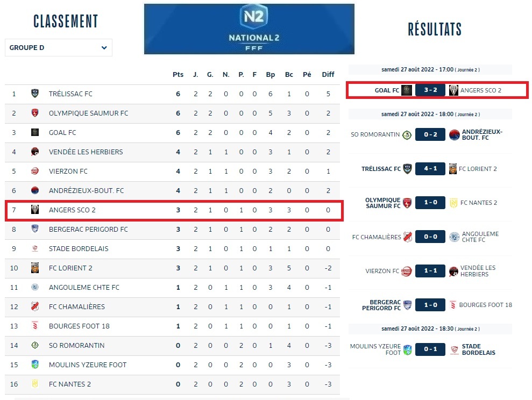
Task: Open the Goal FC 3-2 score box
Action: click(430, 90)
